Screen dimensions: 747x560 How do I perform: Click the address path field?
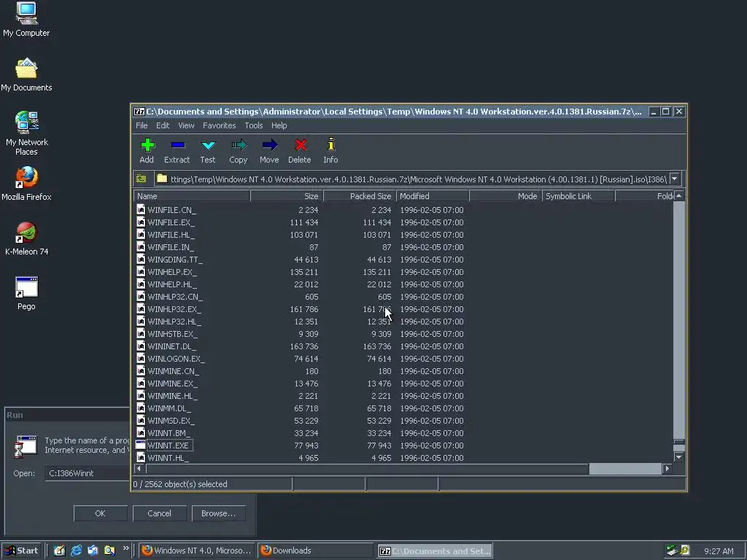(411, 179)
